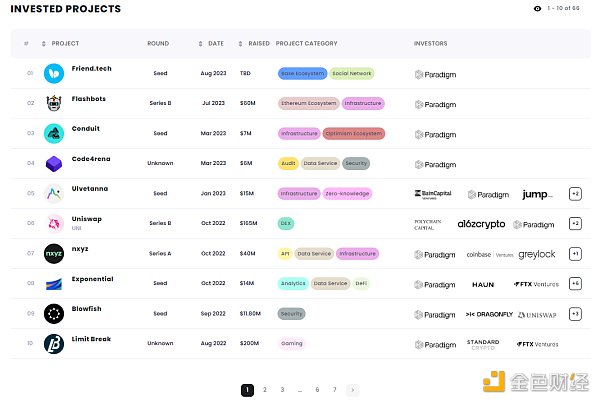Viewport: 600px width, 403px height.
Task: Open the nxyz black circle logo
Action: (54, 254)
